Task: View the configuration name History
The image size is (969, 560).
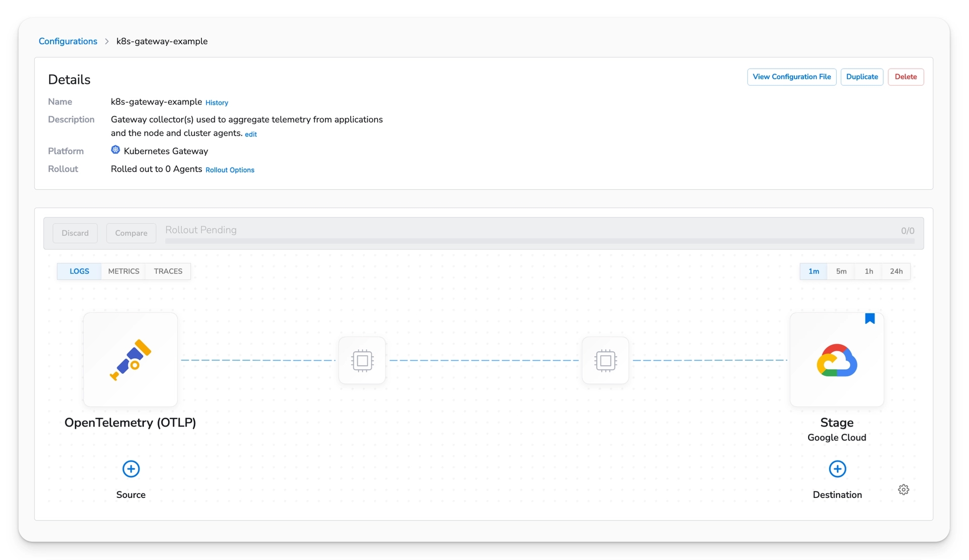Action: pyautogui.click(x=217, y=102)
